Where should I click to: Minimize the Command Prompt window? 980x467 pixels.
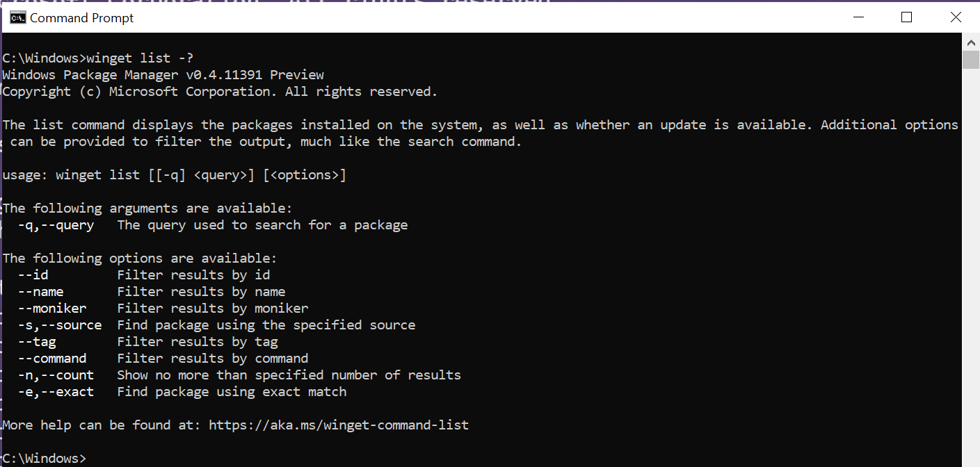[858, 17]
